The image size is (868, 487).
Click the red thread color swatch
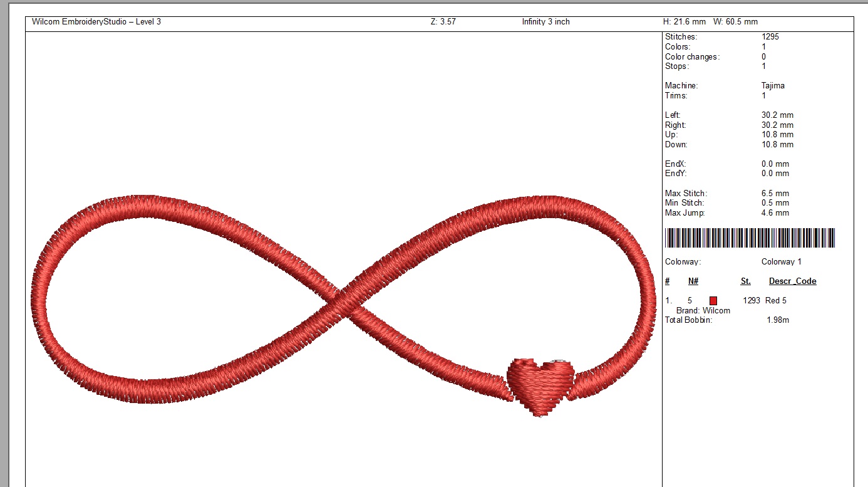(713, 301)
